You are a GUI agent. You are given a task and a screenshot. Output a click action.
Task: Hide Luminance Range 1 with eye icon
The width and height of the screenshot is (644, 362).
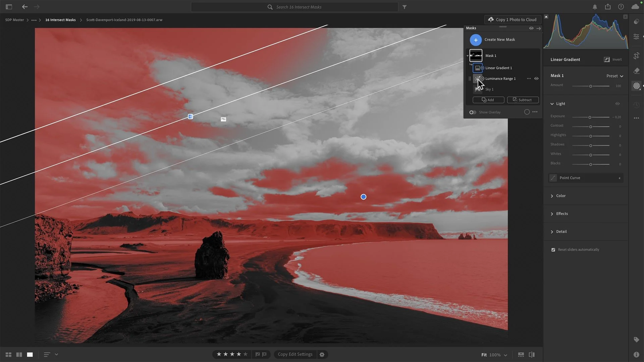point(536,78)
